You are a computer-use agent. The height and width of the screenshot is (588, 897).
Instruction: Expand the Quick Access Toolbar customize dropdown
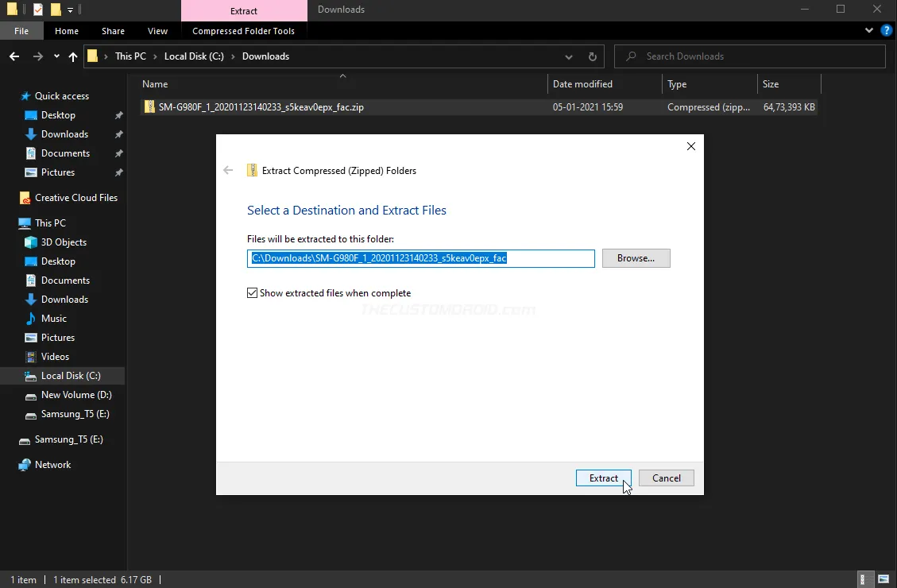click(70, 9)
